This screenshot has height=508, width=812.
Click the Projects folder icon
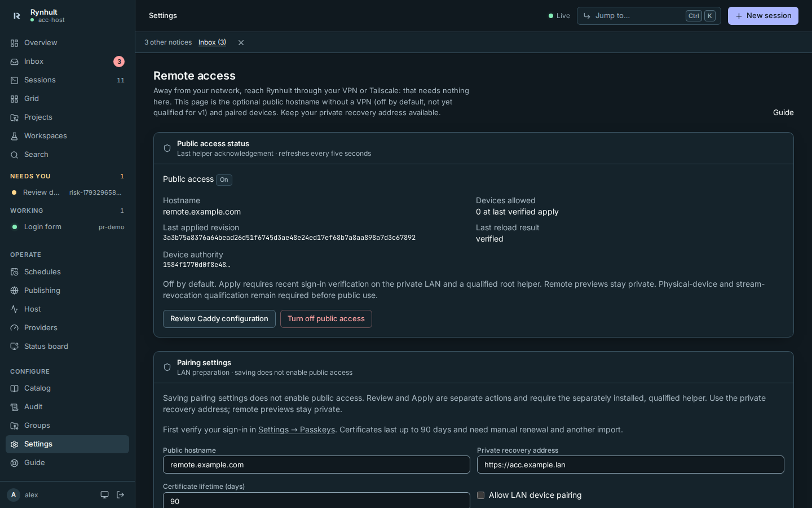[15, 117]
